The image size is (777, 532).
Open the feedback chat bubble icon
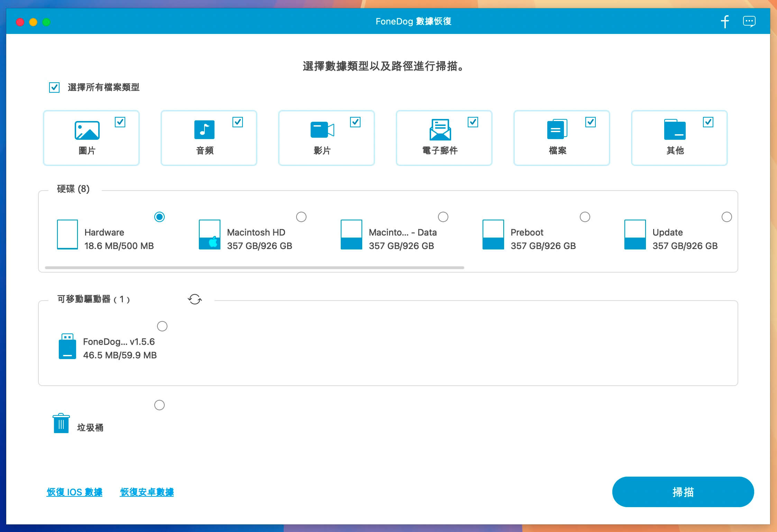click(x=749, y=21)
